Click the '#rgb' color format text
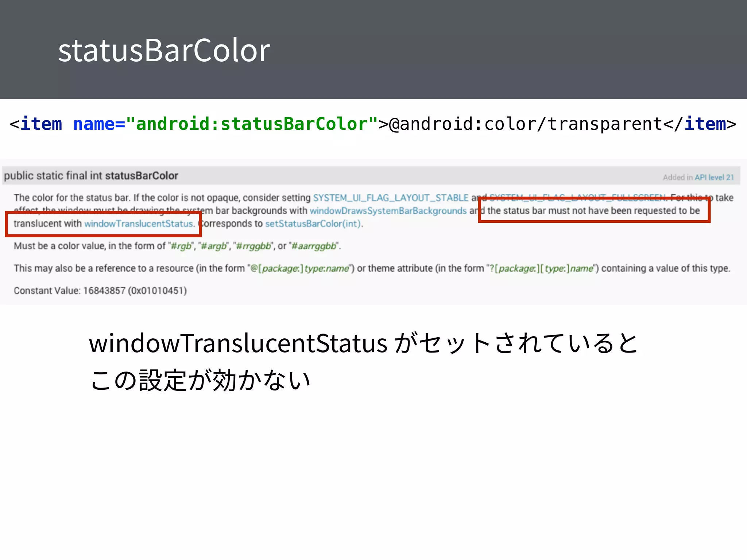The image size is (747, 560). coord(181,246)
